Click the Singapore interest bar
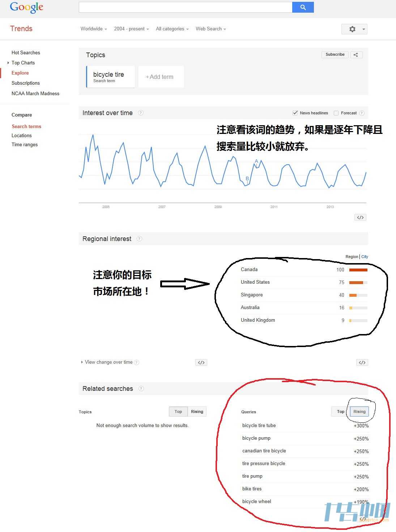 [x=358, y=295]
